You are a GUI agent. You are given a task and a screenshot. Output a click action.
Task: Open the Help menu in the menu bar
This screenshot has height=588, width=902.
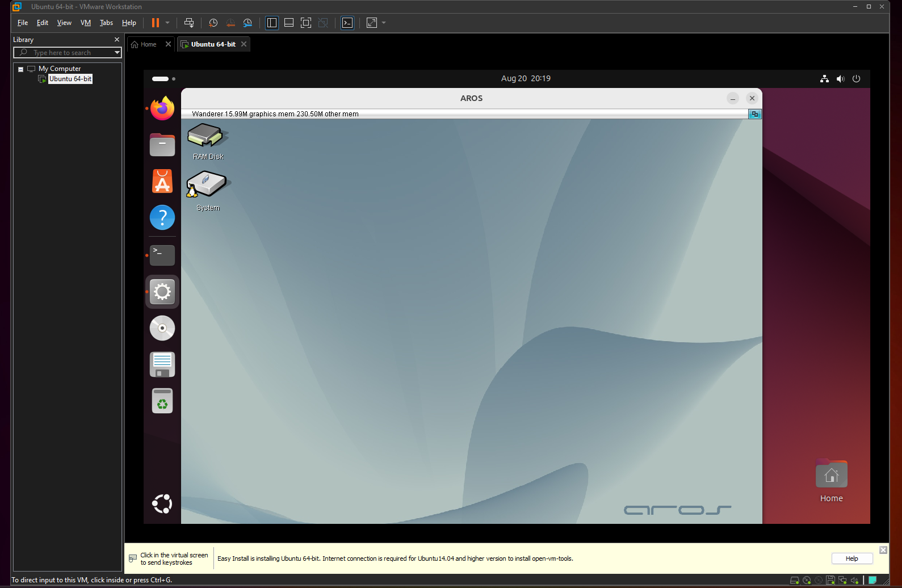pyautogui.click(x=129, y=23)
